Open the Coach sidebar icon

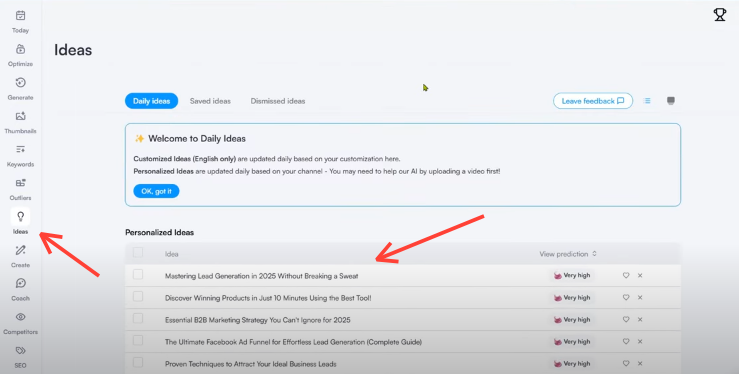[x=20, y=284]
